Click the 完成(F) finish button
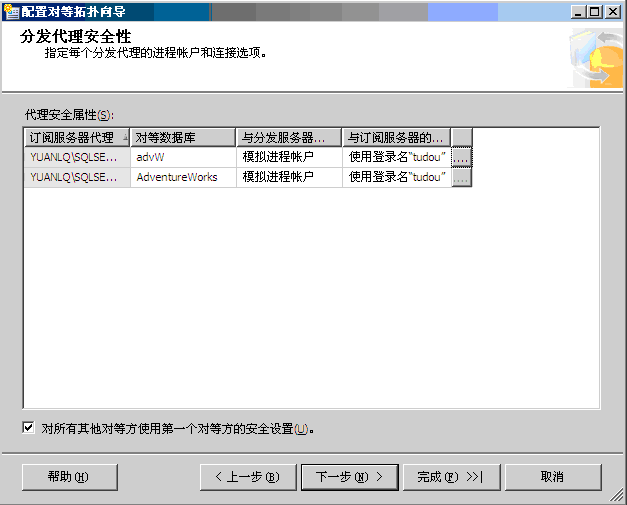The height and width of the screenshot is (505, 627). point(452,477)
